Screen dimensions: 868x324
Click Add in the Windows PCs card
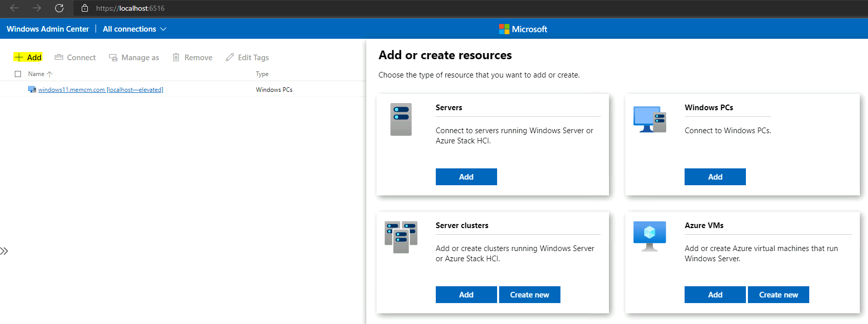715,177
